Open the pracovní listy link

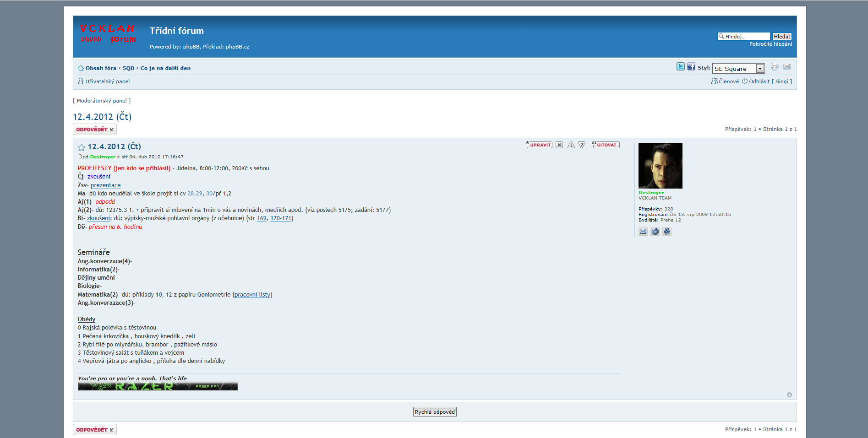click(x=252, y=295)
